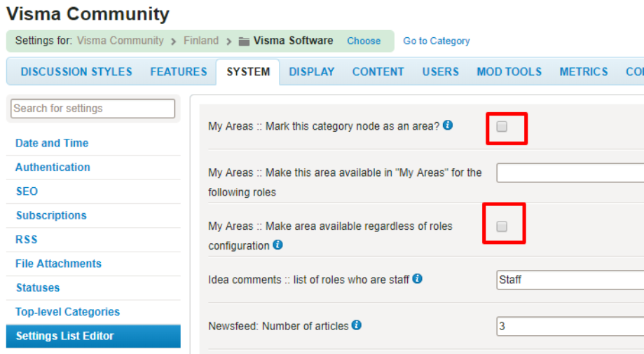Switch to the Features tab
The height and width of the screenshot is (354, 644).
coord(179,72)
